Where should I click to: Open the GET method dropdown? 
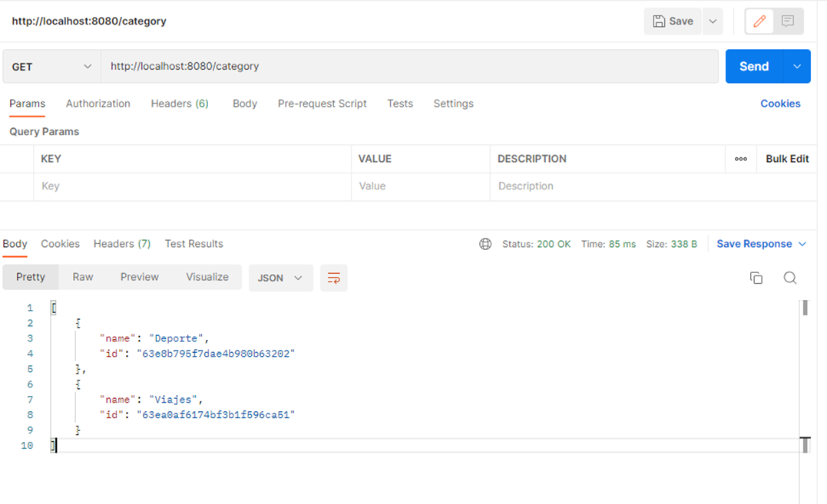coord(51,67)
